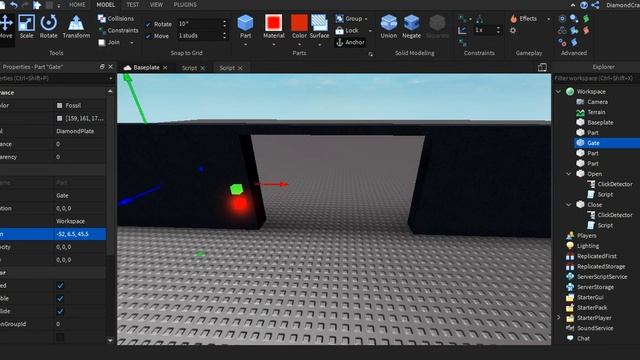Toggle Anchor on selected part
Image resolution: width=640 pixels, height=360 pixels.
tap(350, 42)
